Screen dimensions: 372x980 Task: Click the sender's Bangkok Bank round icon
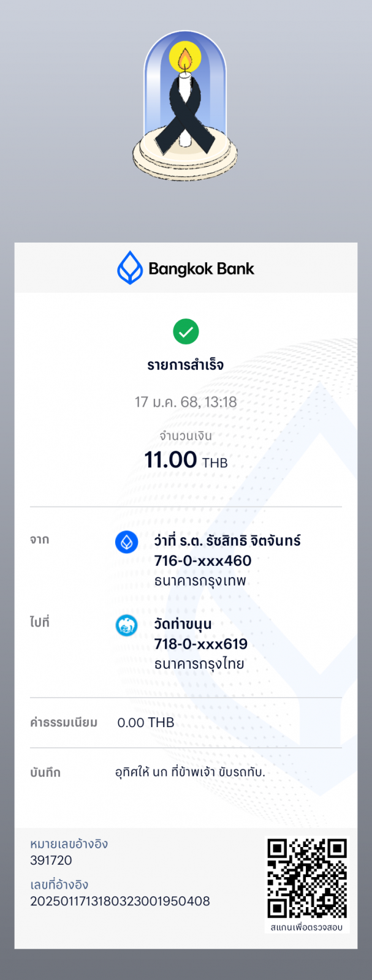(x=127, y=542)
